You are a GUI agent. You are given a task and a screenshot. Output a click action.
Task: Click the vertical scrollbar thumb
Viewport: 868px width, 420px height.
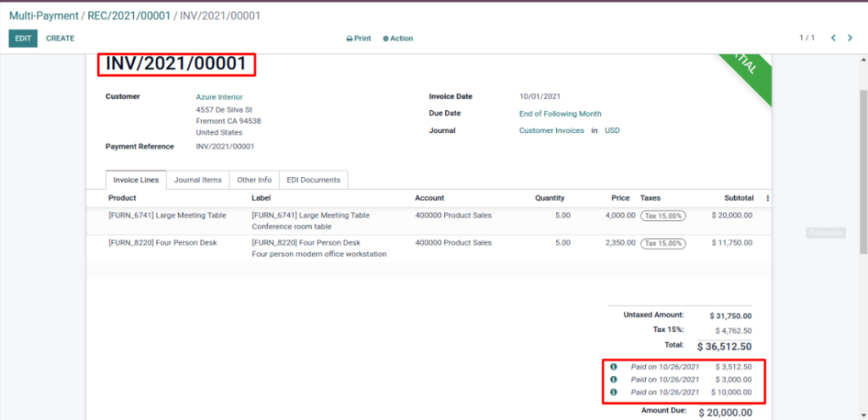(x=863, y=171)
